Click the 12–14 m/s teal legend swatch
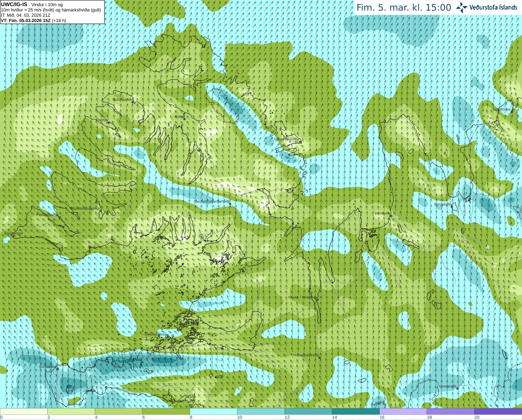The height and width of the screenshot is (420, 522). (308, 411)
